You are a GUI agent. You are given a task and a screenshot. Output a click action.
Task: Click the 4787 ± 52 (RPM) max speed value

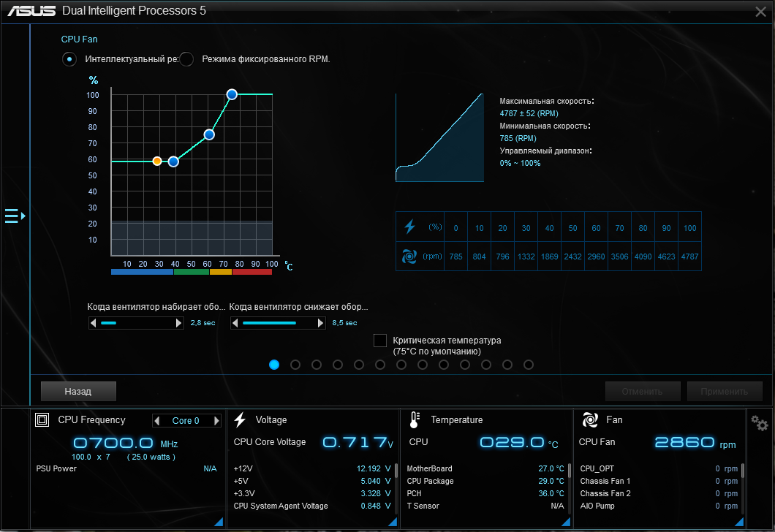529,113
